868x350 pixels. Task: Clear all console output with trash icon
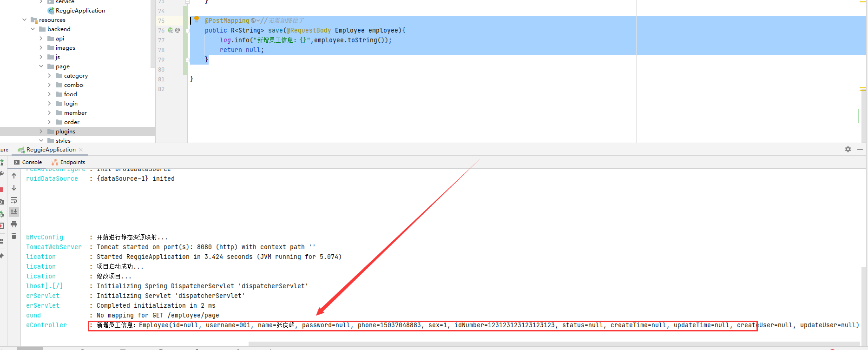[x=14, y=236]
